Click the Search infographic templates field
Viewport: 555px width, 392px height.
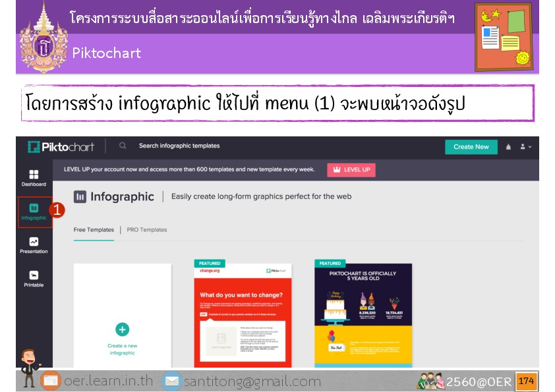tap(179, 146)
